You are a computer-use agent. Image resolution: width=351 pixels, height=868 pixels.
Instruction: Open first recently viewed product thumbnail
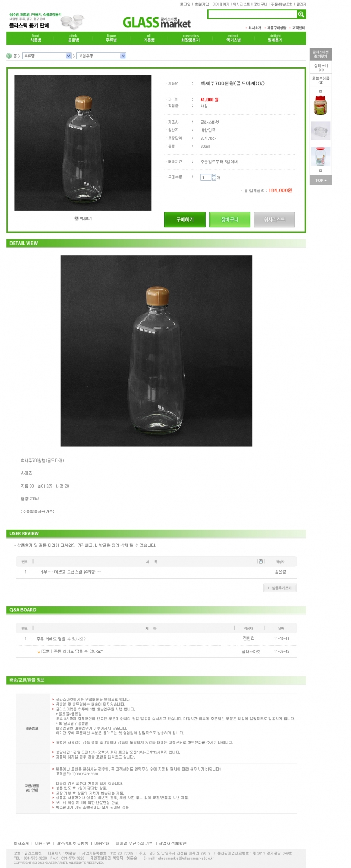[x=321, y=105]
